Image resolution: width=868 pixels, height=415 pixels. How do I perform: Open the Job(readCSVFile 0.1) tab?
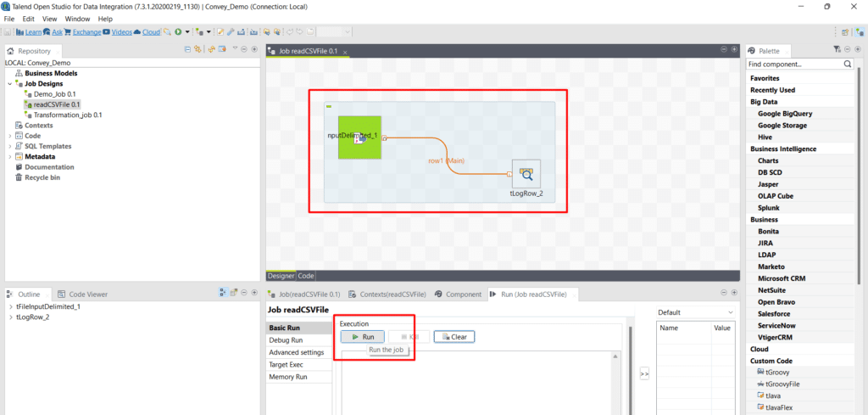304,294
